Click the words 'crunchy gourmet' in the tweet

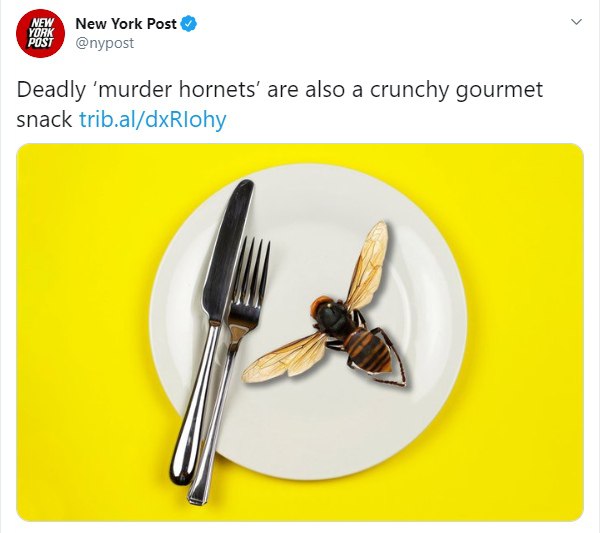[456, 89]
